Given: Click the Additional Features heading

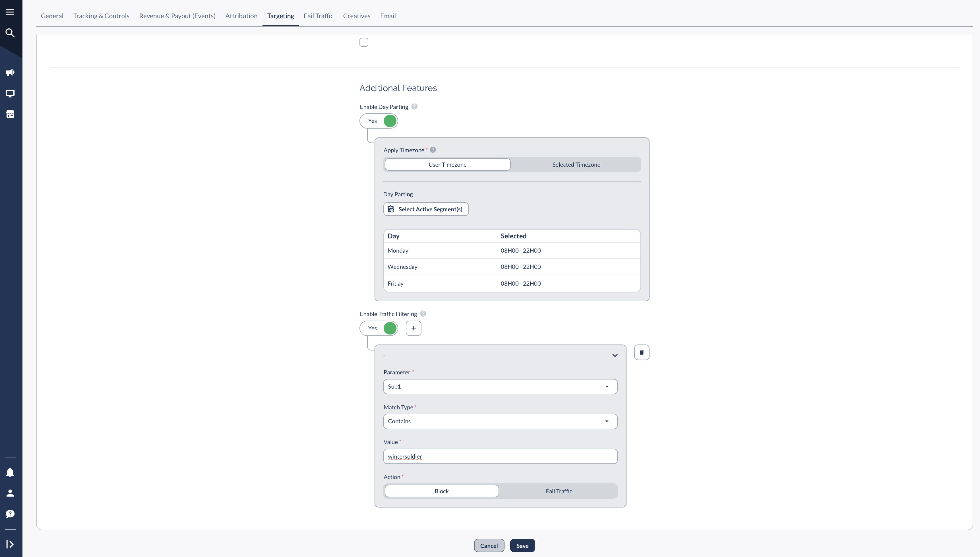Looking at the screenshot, I should pyautogui.click(x=398, y=88).
